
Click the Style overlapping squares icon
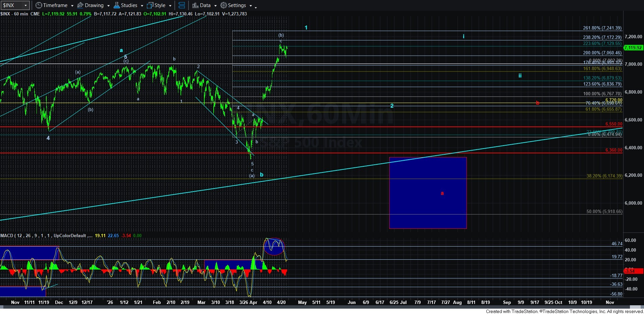(150, 5)
